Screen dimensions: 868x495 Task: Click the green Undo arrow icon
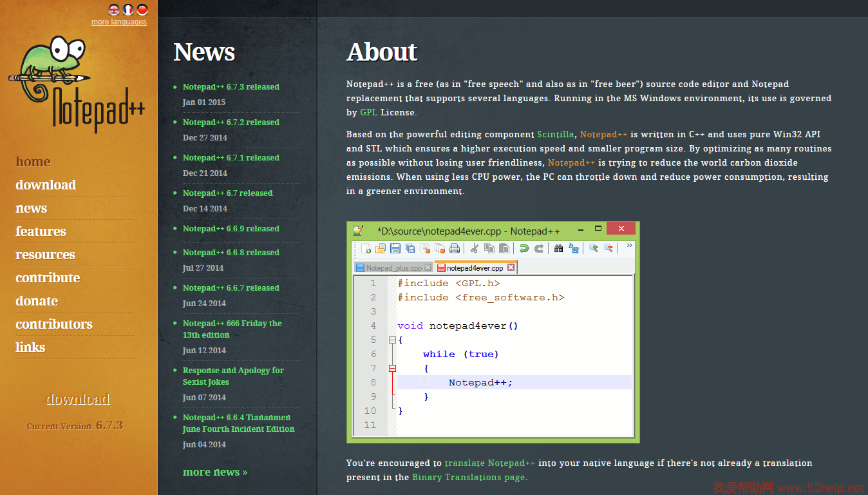click(x=524, y=249)
